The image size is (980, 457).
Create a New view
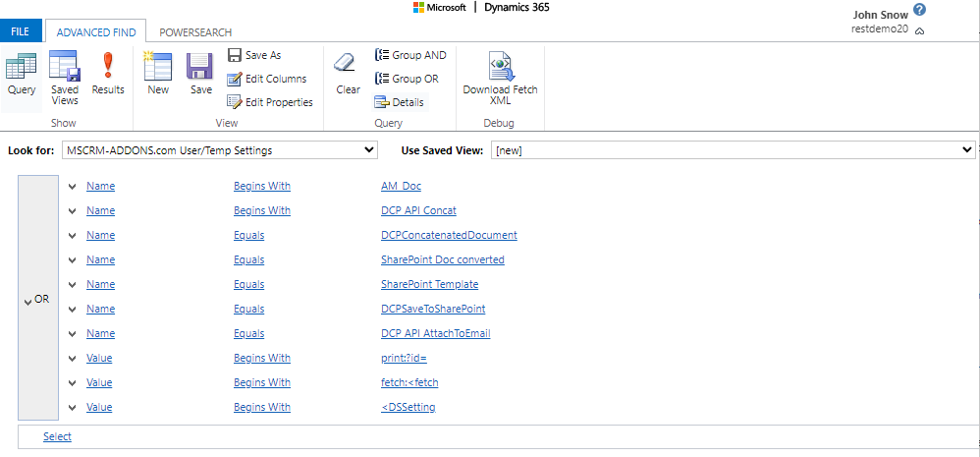[158, 74]
